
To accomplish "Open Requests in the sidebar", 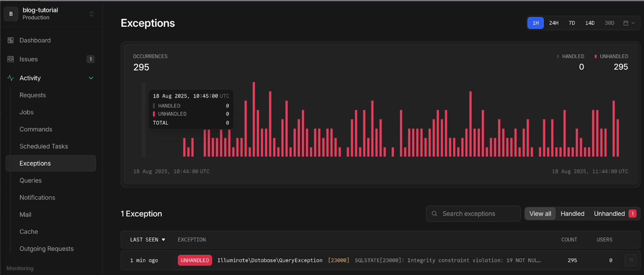I will coord(33,95).
